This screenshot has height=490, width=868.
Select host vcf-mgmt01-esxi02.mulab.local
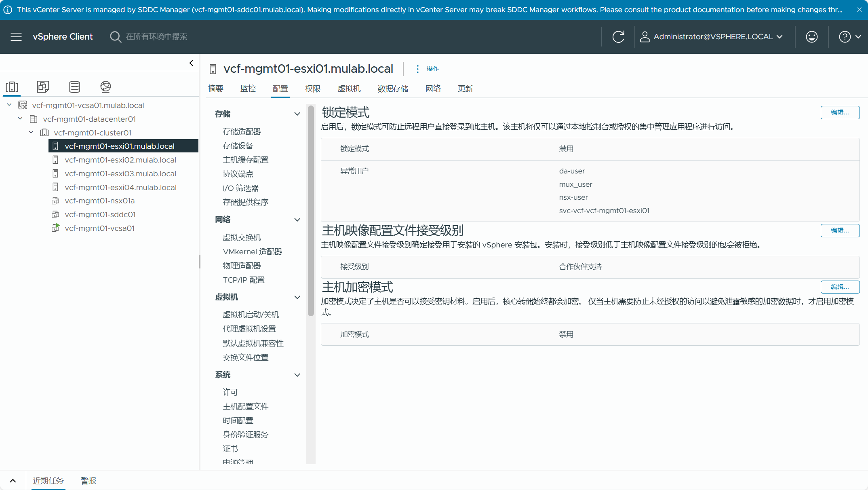(120, 160)
